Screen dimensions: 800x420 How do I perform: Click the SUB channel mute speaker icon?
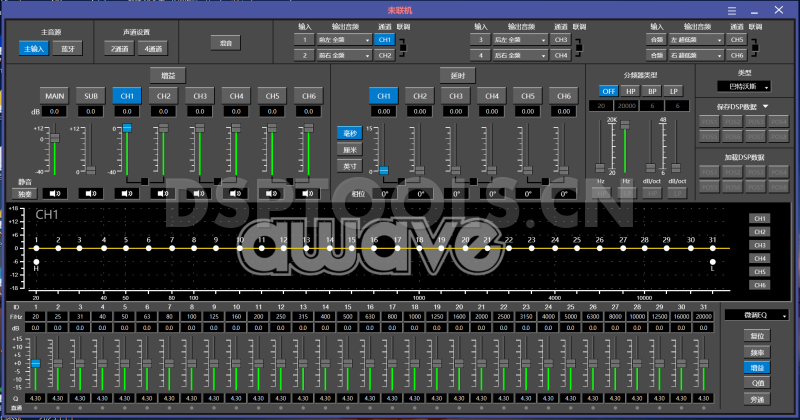pos(91,192)
